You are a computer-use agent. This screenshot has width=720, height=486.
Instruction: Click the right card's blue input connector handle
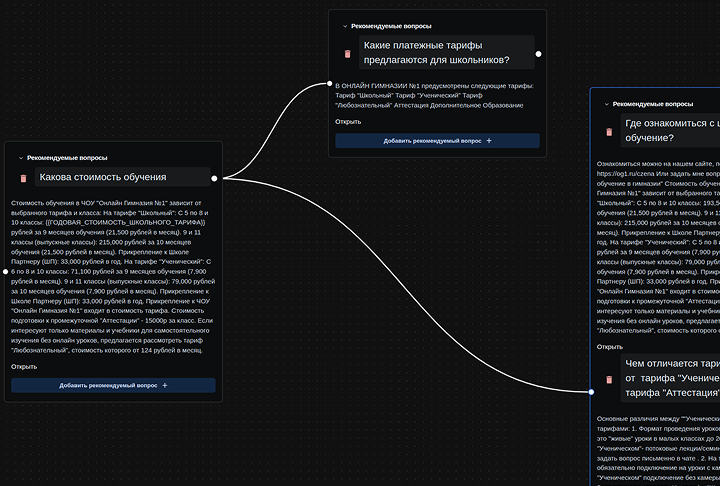[591, 392]
